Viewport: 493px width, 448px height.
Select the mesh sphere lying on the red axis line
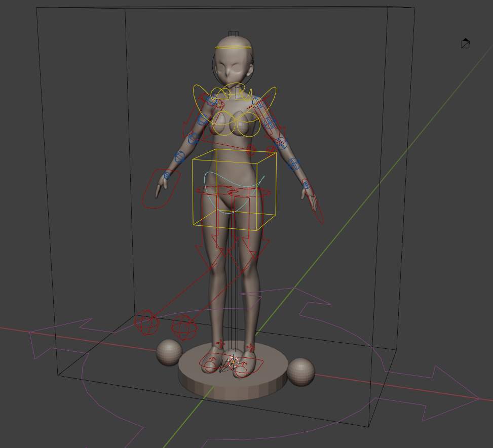click(x=301, y=372)
